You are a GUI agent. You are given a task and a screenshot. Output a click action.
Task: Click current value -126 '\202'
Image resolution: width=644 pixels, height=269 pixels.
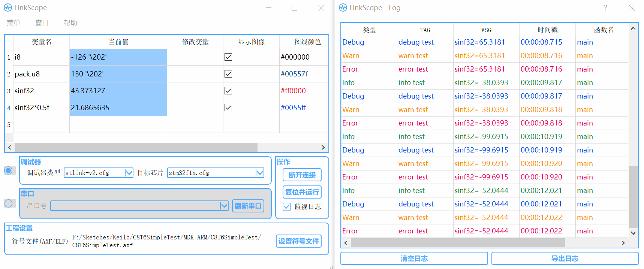tap(118, 57)
